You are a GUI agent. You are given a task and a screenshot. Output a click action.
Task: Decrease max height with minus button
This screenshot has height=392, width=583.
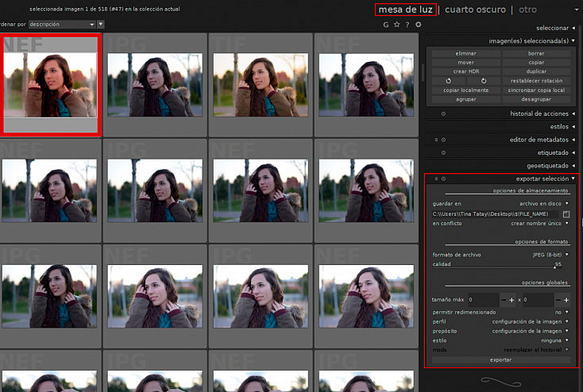tap(558, 300)
